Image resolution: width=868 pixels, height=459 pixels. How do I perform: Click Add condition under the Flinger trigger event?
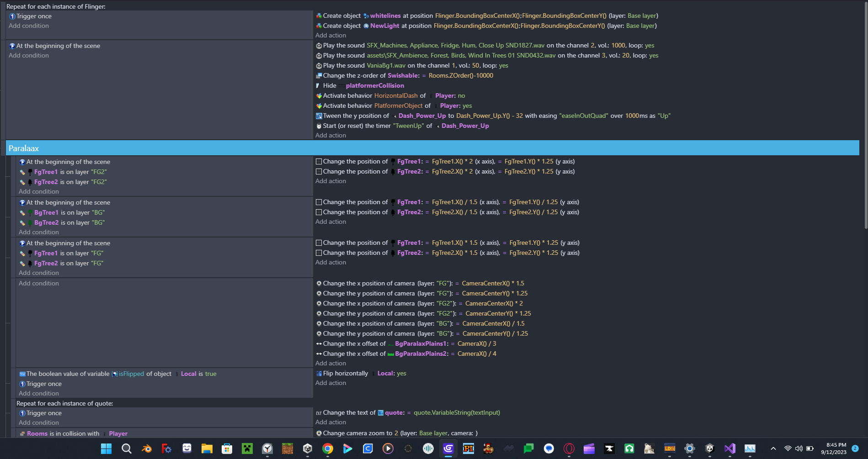29,26
